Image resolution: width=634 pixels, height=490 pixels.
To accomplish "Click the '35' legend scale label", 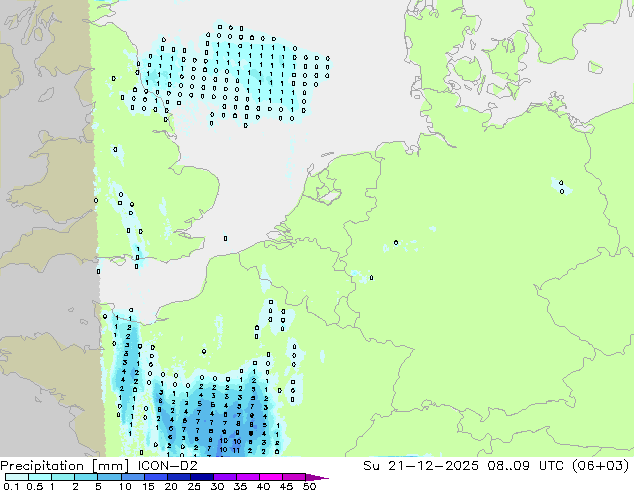I will [240, 486].
